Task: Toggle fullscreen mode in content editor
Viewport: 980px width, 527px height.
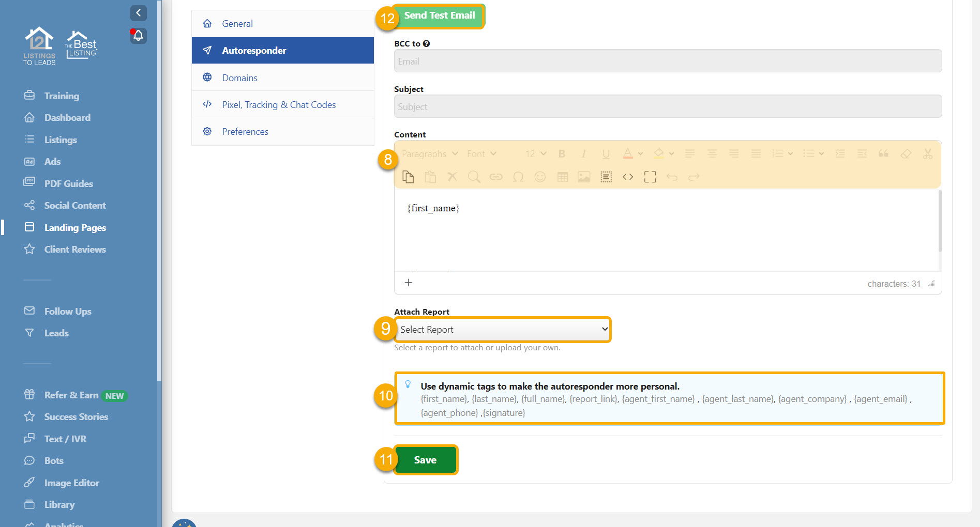Action: (x=650, y=177)
